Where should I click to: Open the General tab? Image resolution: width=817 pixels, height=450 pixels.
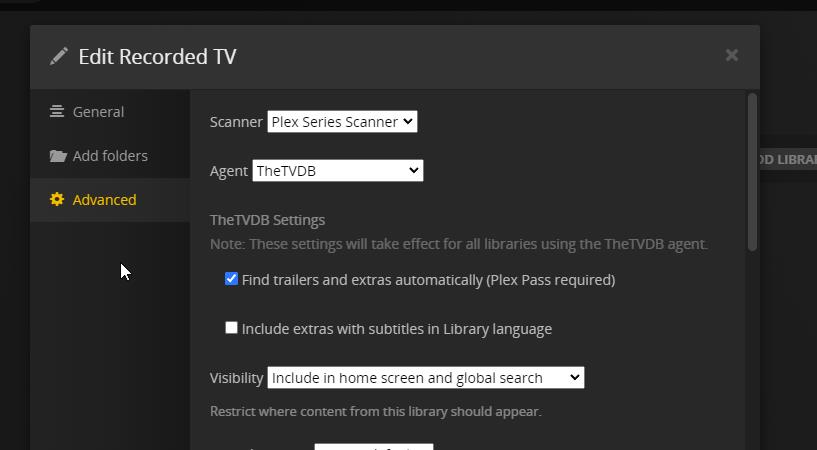pos(110,112)
